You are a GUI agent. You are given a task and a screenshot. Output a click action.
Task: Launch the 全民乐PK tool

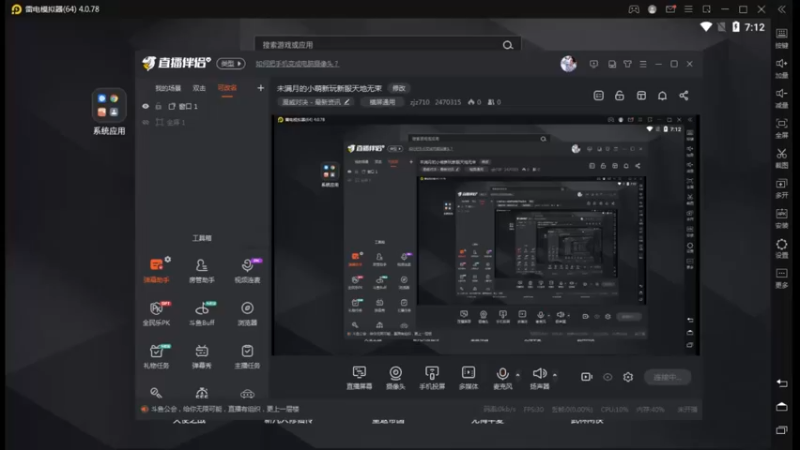pos(157,313)
